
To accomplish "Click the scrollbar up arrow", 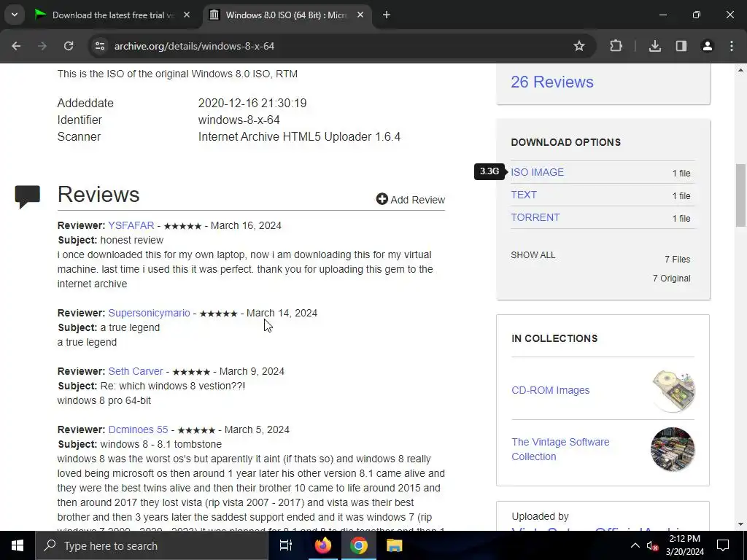I will [x=741, y=71].
